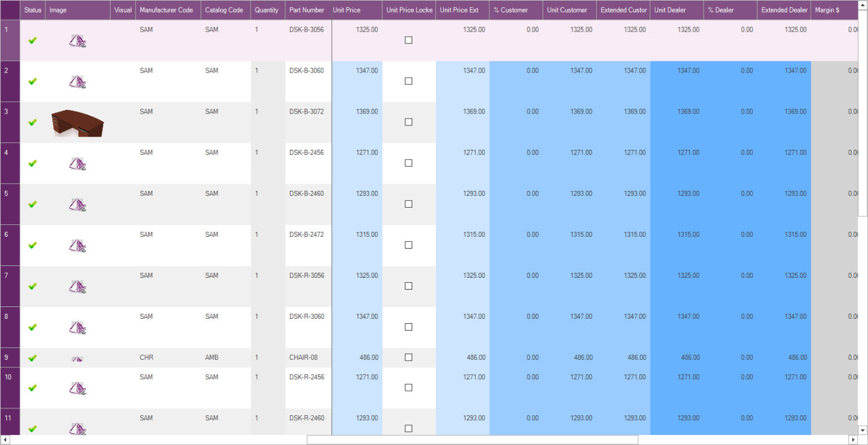This screenshot has height=445, width=868.
Task: Click the green checkmark status in row 3
Action: pos(32,122)
